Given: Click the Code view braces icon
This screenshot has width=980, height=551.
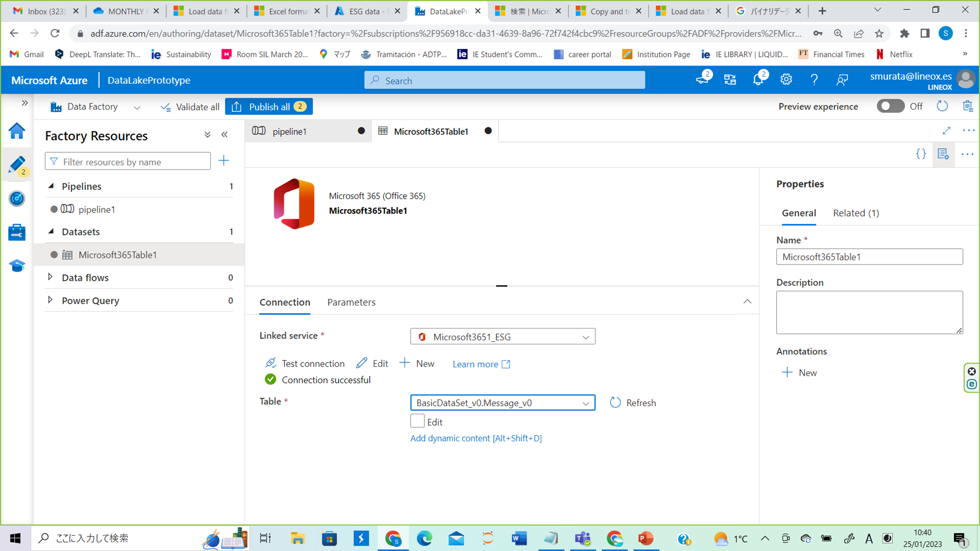Looking at the screenshot, I should click(x=921, y=154).
